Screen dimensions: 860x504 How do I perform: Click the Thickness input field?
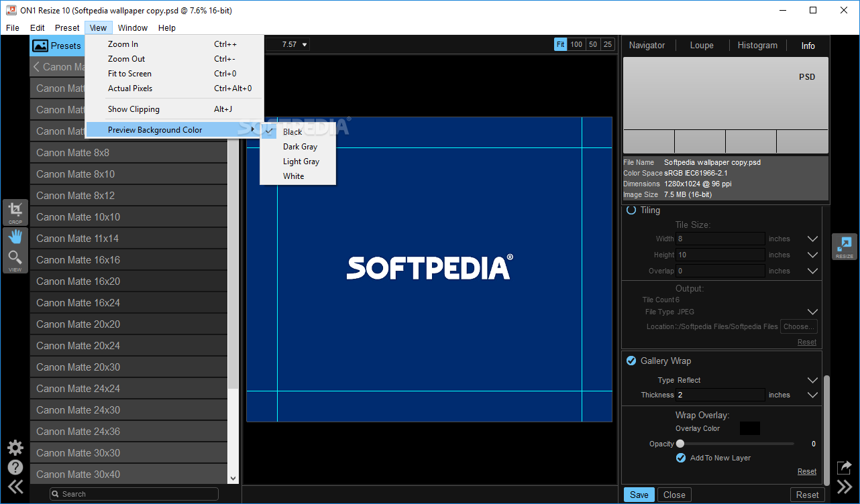pyautogui.click(x=720, y=395)
